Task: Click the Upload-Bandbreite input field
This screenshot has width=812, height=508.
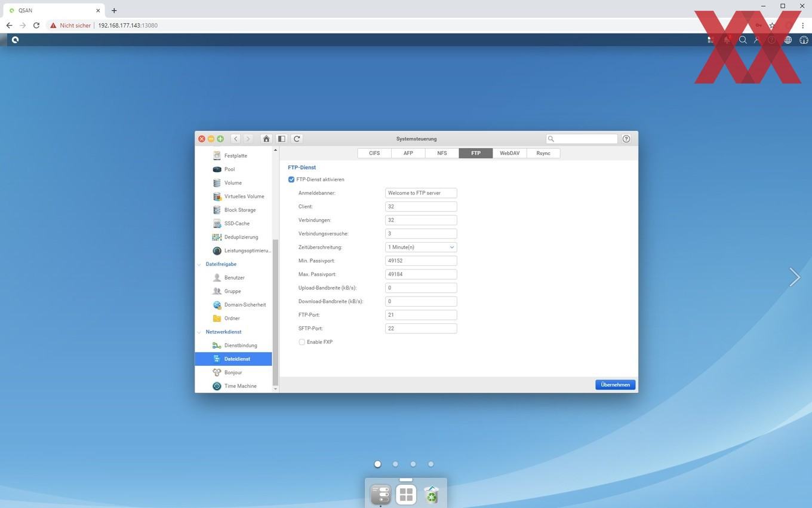Action: pos(421,287)
